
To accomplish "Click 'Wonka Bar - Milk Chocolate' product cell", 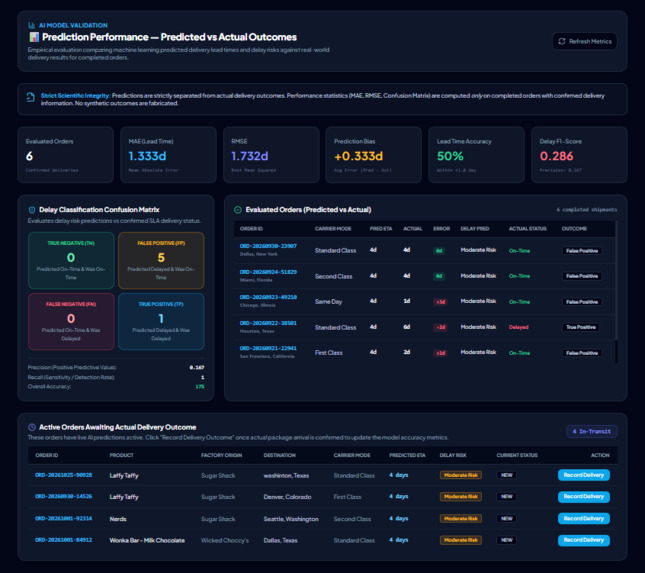I will coord(147,540).
